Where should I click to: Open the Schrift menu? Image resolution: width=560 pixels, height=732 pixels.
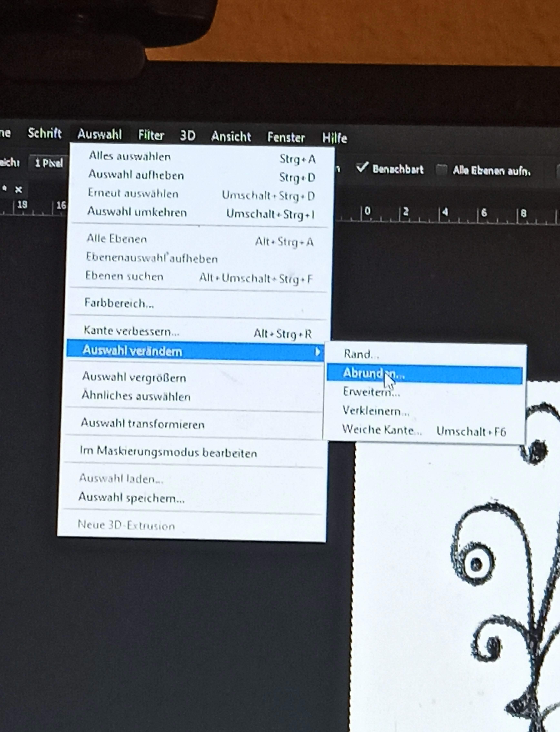click(44, 133)
